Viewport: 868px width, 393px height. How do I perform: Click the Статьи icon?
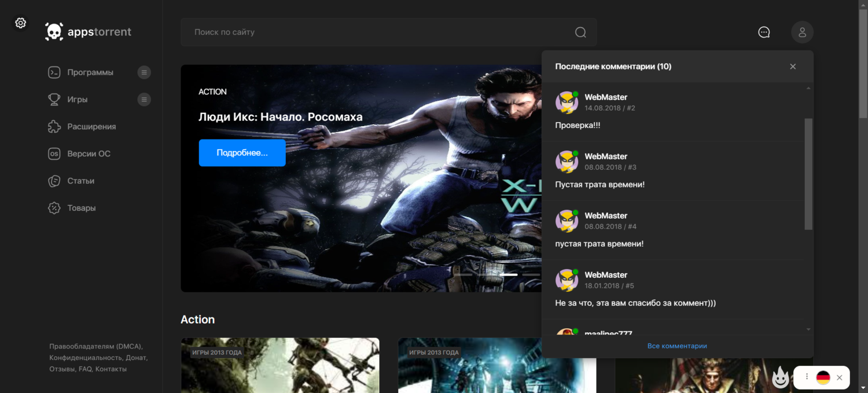[54, 181]
